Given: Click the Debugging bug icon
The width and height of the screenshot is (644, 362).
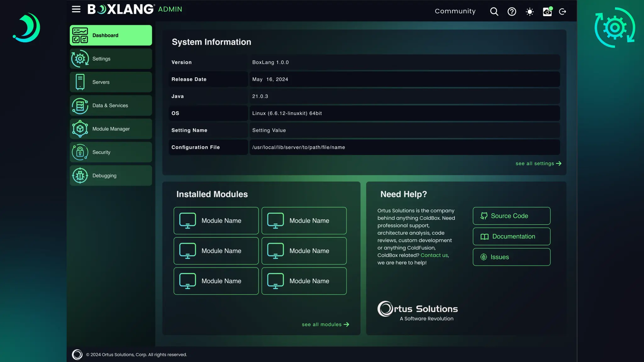Looking at the screenshot, I should 80,176.
